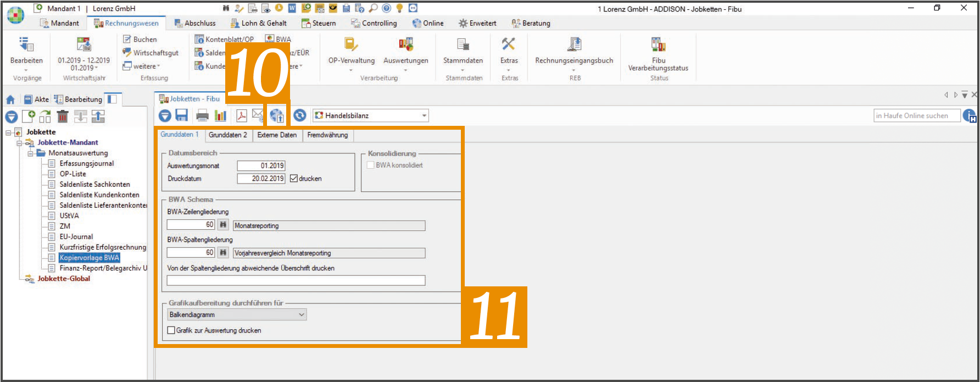Click the globe upload icon
This screenshot has height=382, width=980.
coord(276,115)
